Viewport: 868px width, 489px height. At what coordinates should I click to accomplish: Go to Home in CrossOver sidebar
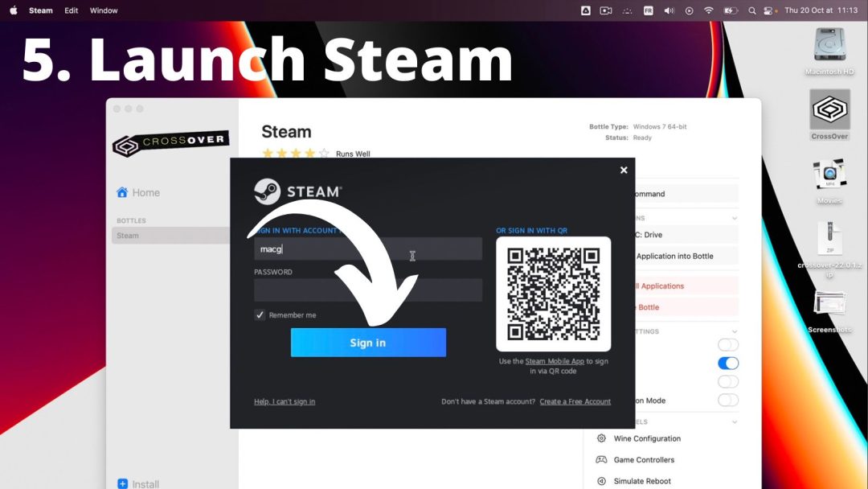(x=138, y=192)
